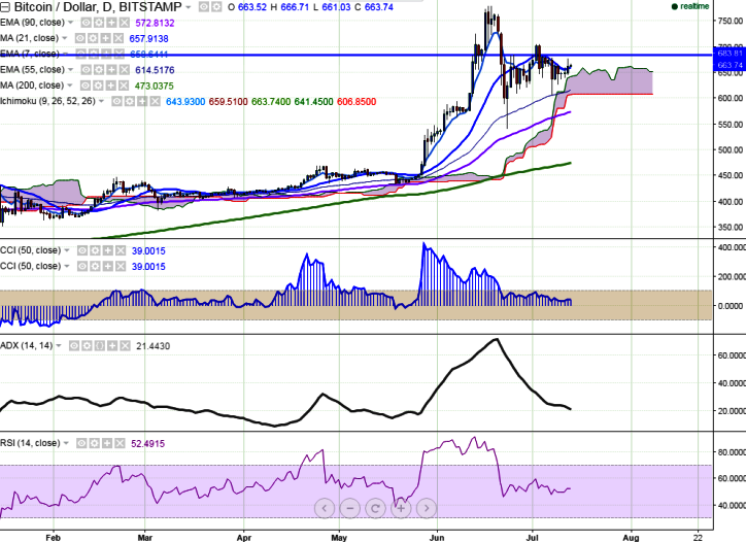The image size is (746, 542).
Task: Click plus icon on EMA (55, close) row
Action: click(111, 70)
